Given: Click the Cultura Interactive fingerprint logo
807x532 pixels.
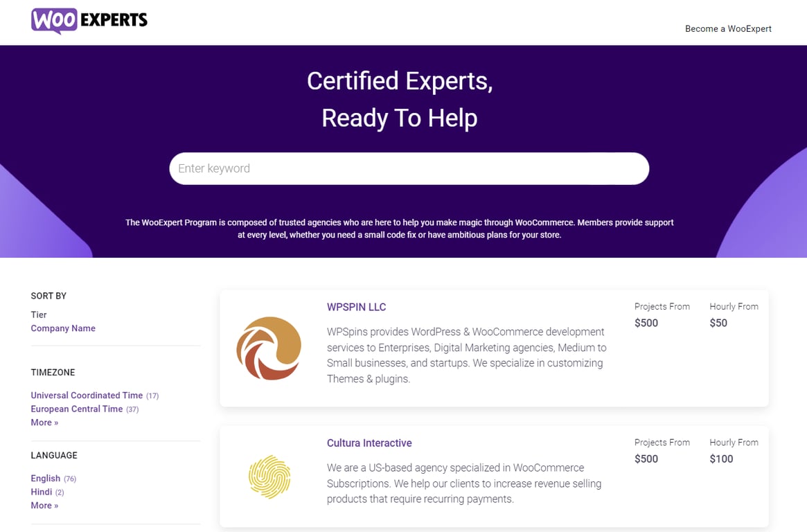Looking at the screenshot, I should 269,477.
